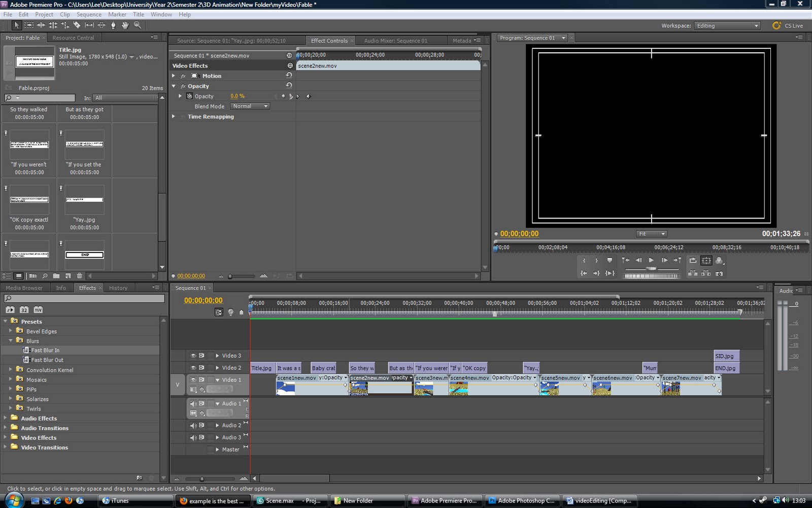Toggle track lock box for Video 3
This screenshot has width=812, height=508.
[210, 356]
